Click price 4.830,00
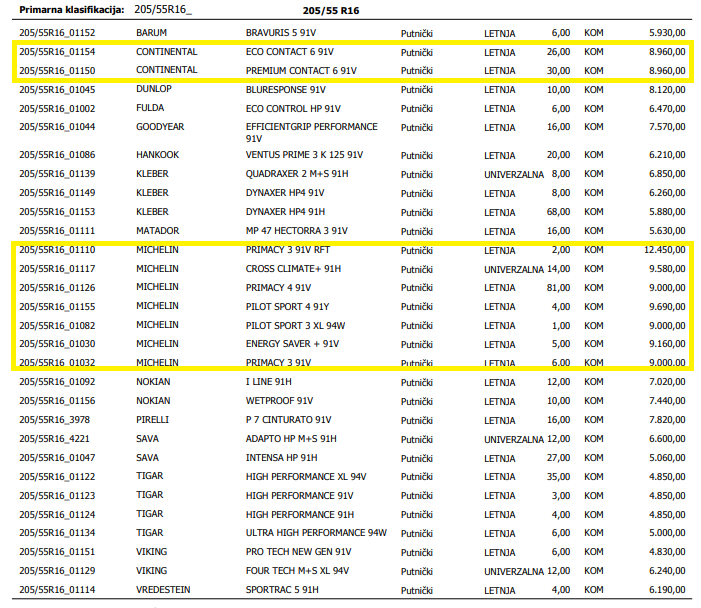Screen dimensions: 701x608 point(667,552)
